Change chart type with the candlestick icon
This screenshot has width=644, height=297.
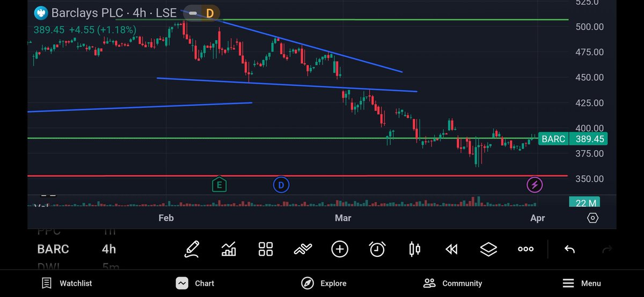[x=414, y=249]
